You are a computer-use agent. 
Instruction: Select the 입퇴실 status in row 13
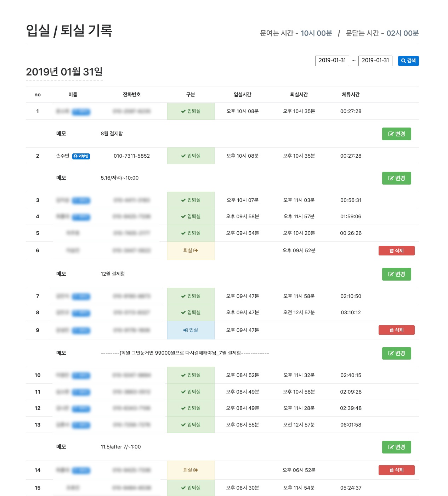[191, 425]
